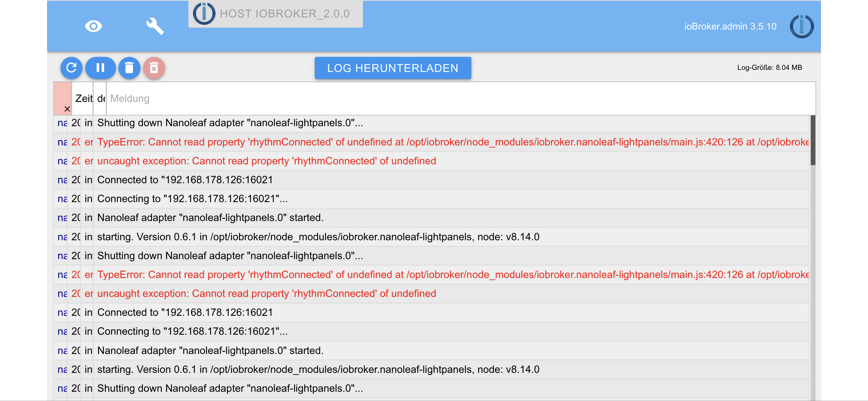868x401 pixels.
Task: Select second 'Connected to "192.168.178.126:16021' row
Action: pos(432,312)
